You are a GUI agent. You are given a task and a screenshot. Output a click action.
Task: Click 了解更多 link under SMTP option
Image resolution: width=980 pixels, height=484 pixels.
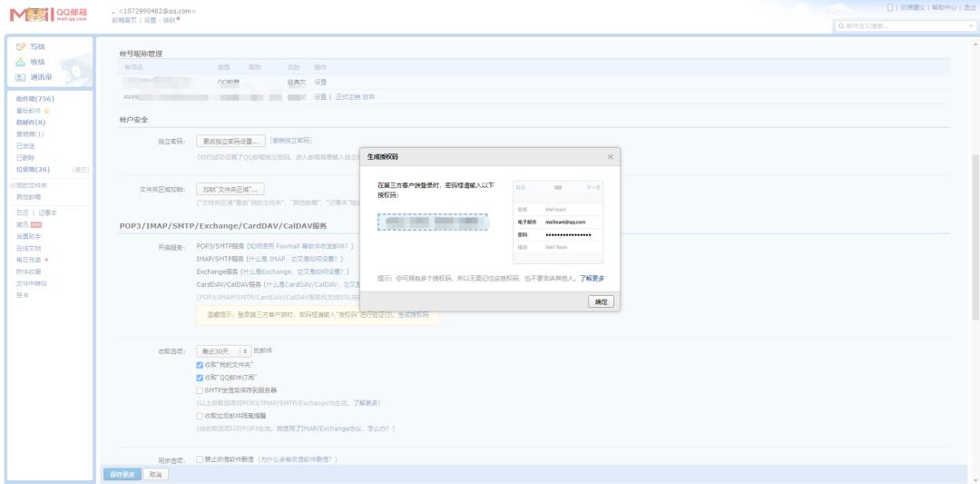364,402
